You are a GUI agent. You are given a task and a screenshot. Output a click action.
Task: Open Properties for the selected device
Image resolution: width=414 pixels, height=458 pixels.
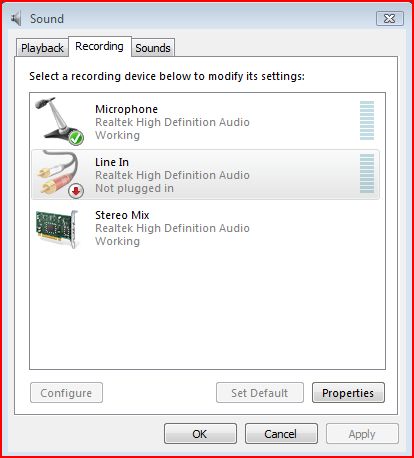[x=348, y=393]
